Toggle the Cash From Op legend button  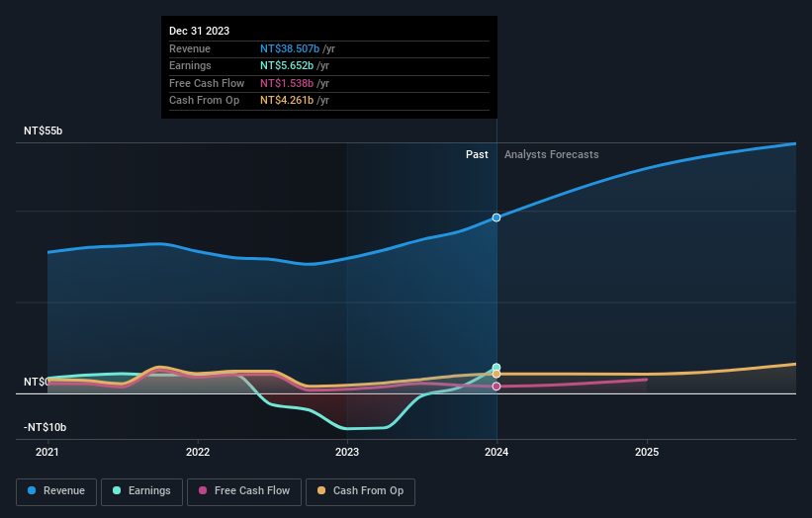(360, 491)
